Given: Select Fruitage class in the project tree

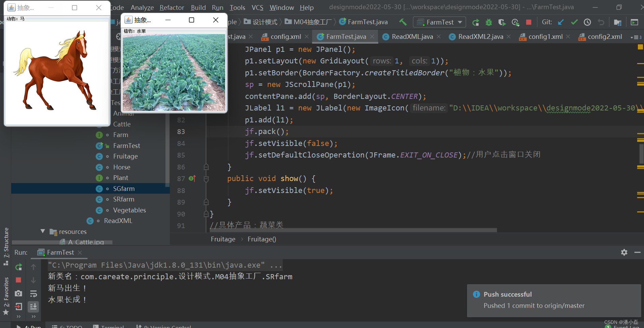Looking at the screenshot, I should point(126,156).
